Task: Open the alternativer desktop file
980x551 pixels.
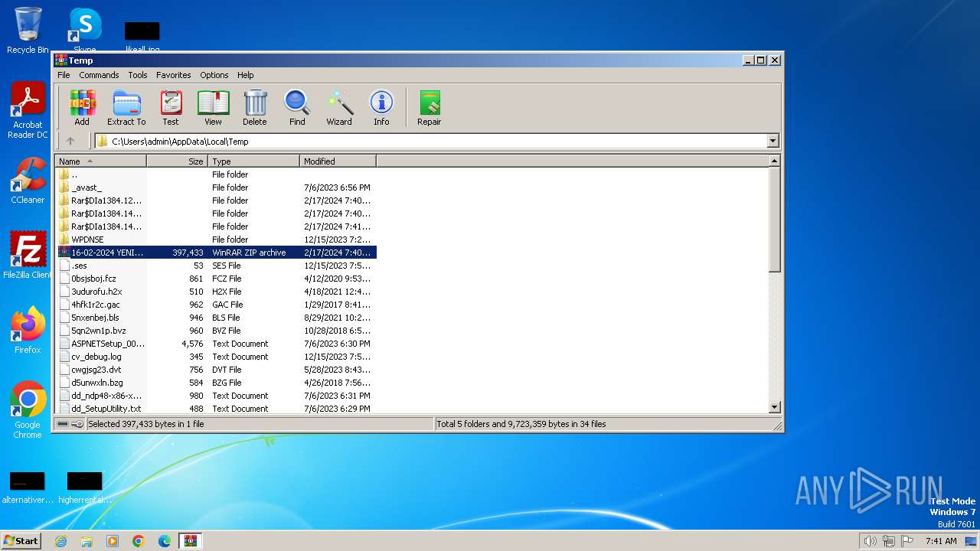Action: coord(28,487)
